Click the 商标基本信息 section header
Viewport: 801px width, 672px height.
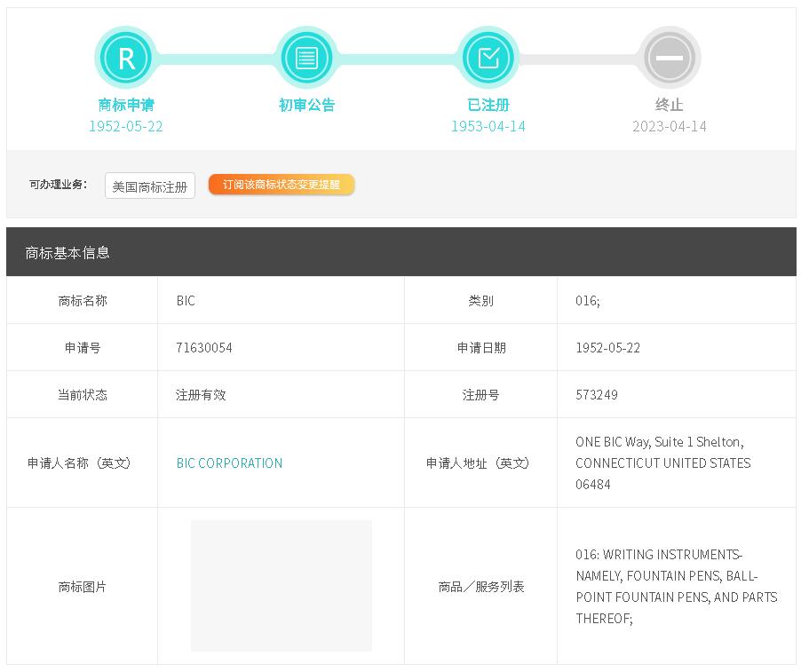[67, 253]
